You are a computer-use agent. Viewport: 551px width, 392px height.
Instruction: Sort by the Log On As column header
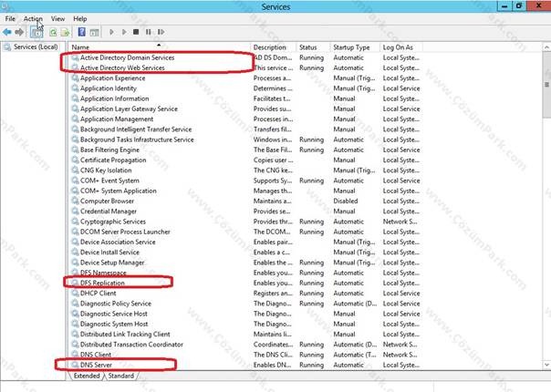[x=401, y=47]
